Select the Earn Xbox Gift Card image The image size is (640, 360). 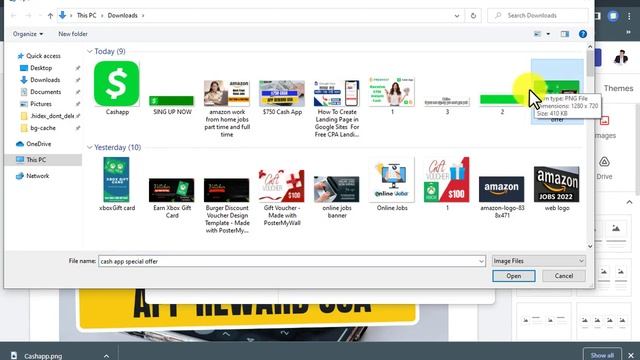(x=172, y=198)
